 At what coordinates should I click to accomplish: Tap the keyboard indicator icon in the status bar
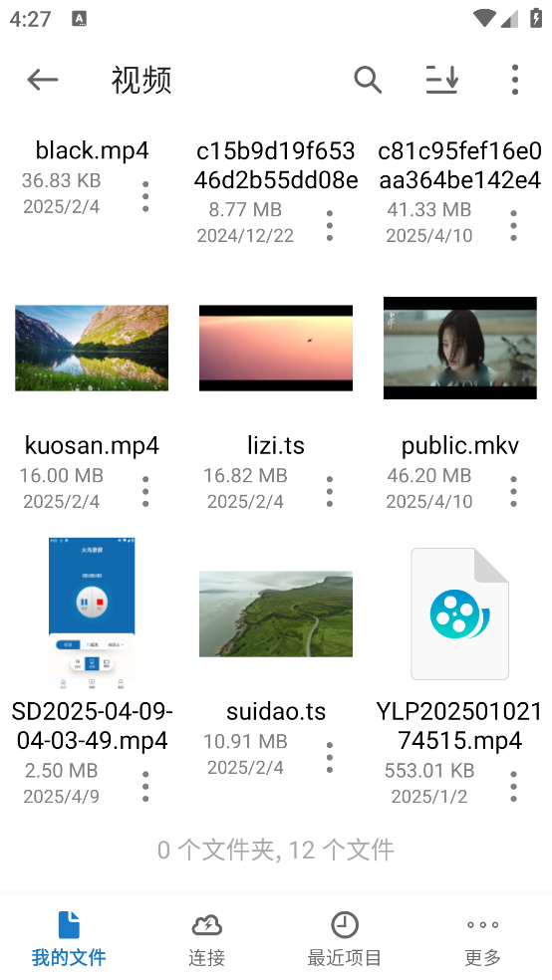80,18
